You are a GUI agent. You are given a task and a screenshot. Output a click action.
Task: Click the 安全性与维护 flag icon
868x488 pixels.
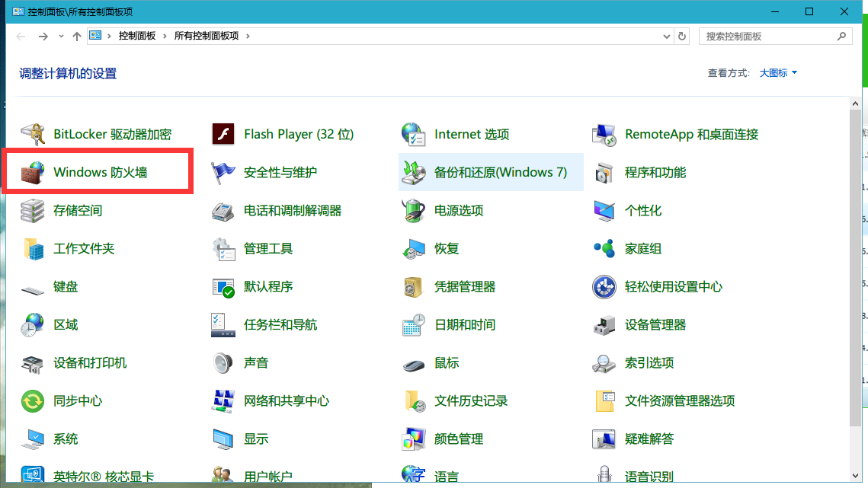click(x=223, y=173)
